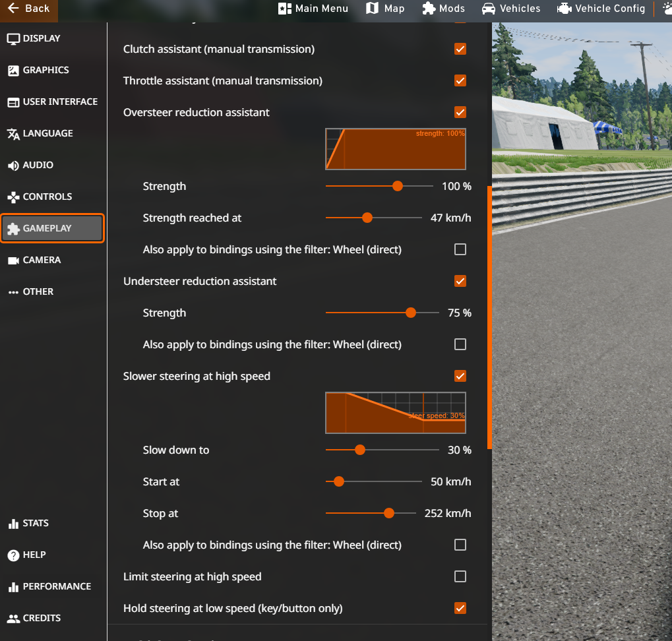Open Vehicle Config
Screen dimensions: 672x641
click(601, 9)
